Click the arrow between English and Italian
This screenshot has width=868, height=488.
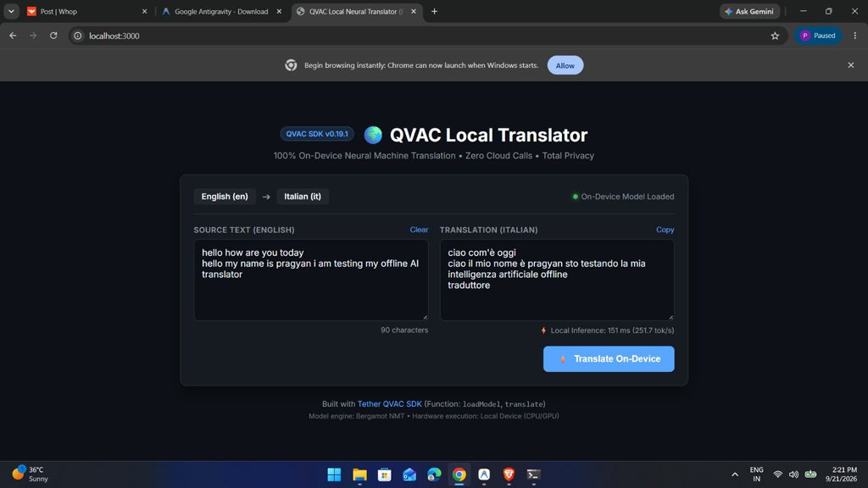click(x=266, y=197)
